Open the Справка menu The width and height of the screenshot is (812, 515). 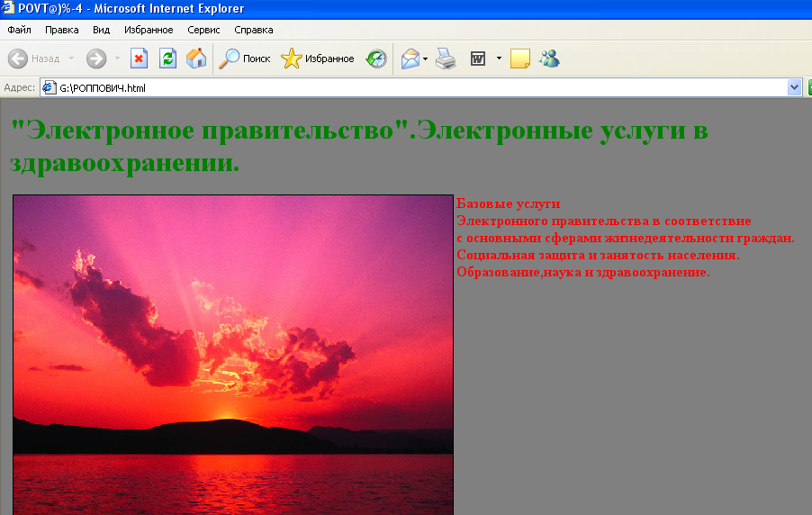[x=254, y=30]
